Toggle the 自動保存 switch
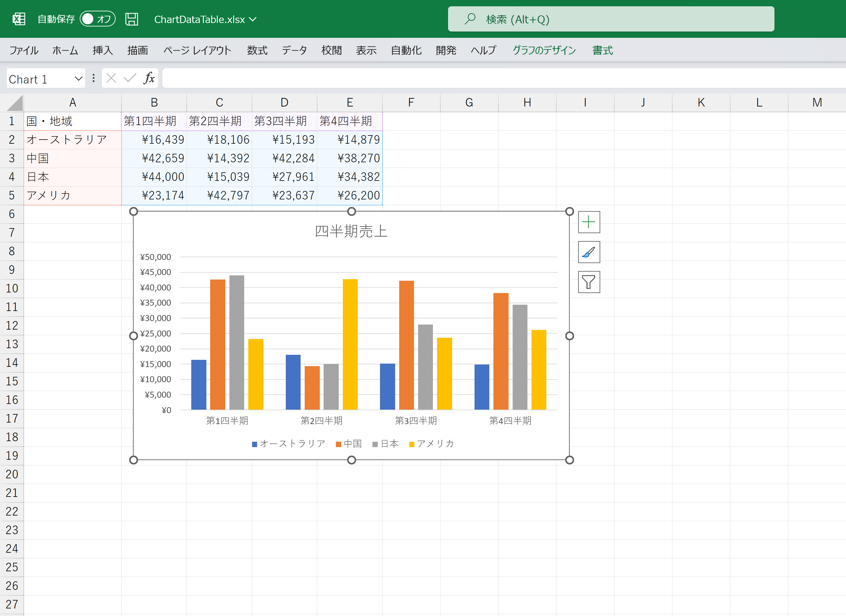846x616 pixels. [97, 19]
